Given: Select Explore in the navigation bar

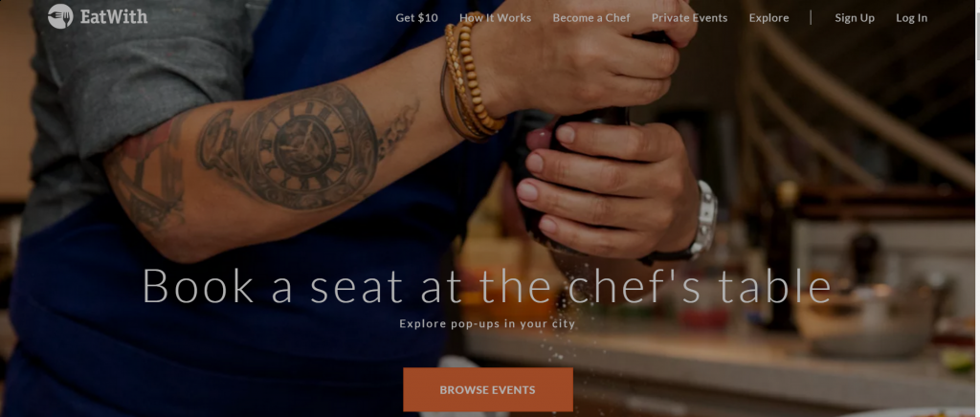Looking at the screenshot, I should 768,18.
